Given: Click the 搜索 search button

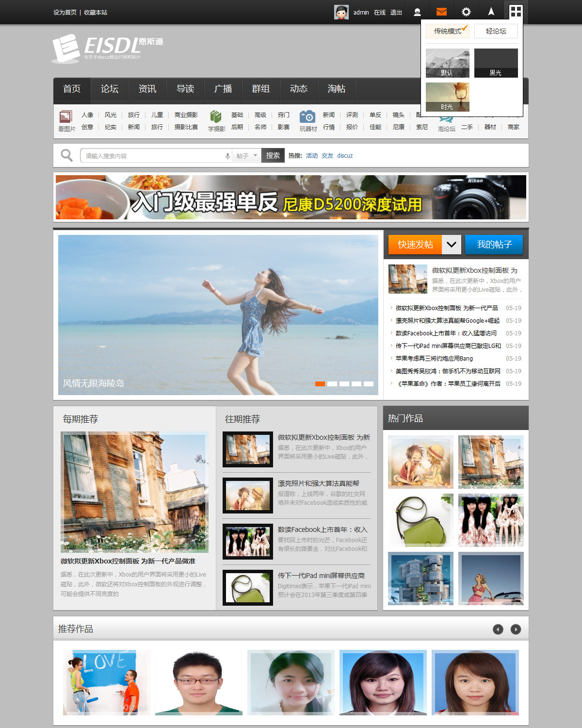Looking at the screenshot, I should coord(273,155).
